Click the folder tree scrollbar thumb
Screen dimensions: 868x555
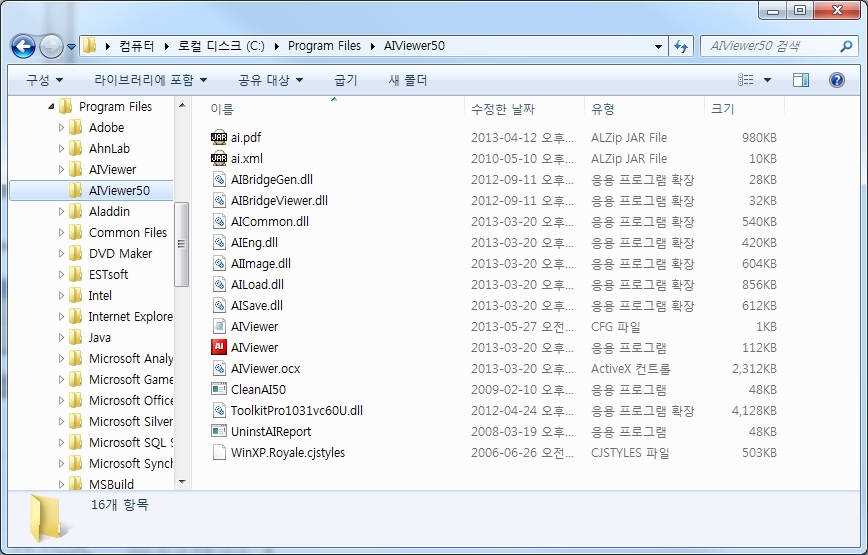coord(182,244)
